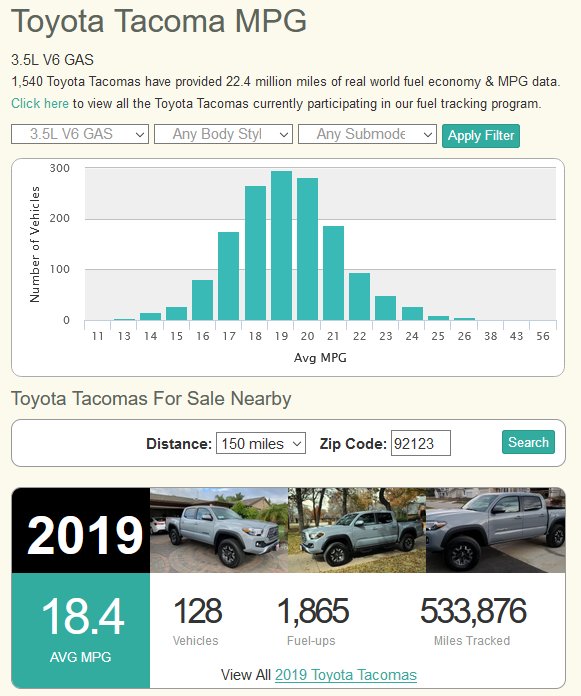
Task: Select the 22 MPG bar in chart
Action: coord(360,297)
